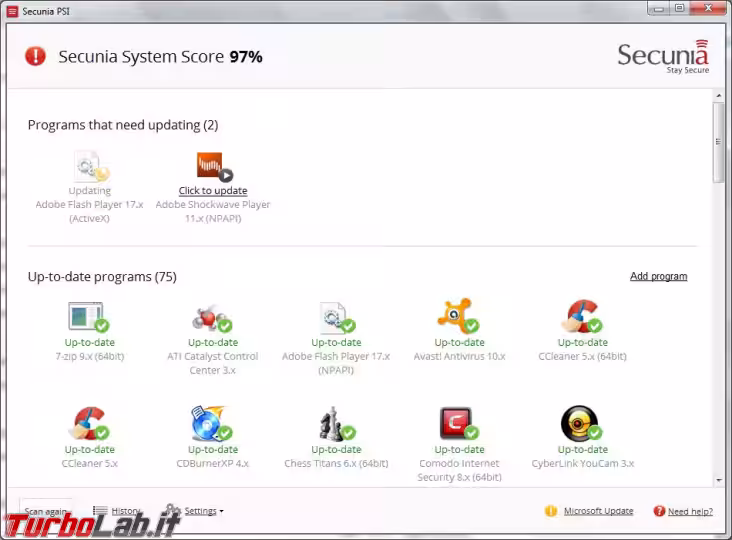Screen dimensions: 732x540
Task: Click the '7-zip 9.x (64bit)' label
Action: [90, 356]
